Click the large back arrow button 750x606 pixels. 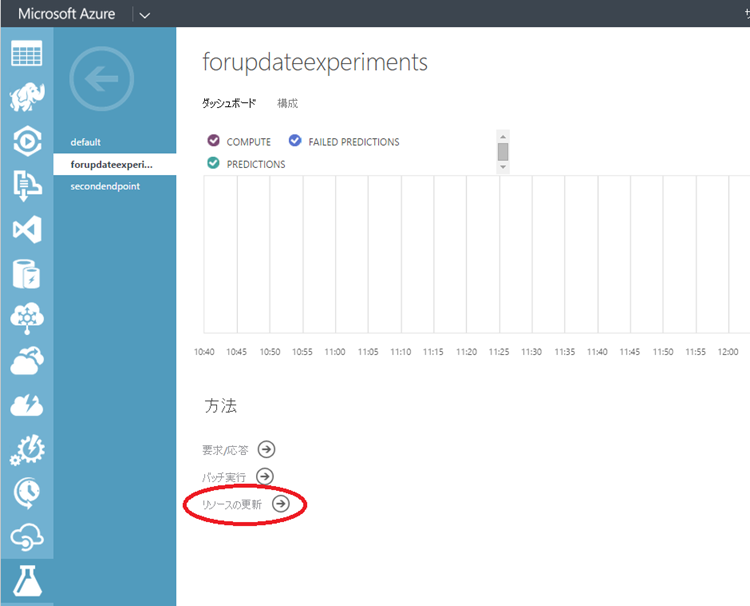[x=101, y=78]
